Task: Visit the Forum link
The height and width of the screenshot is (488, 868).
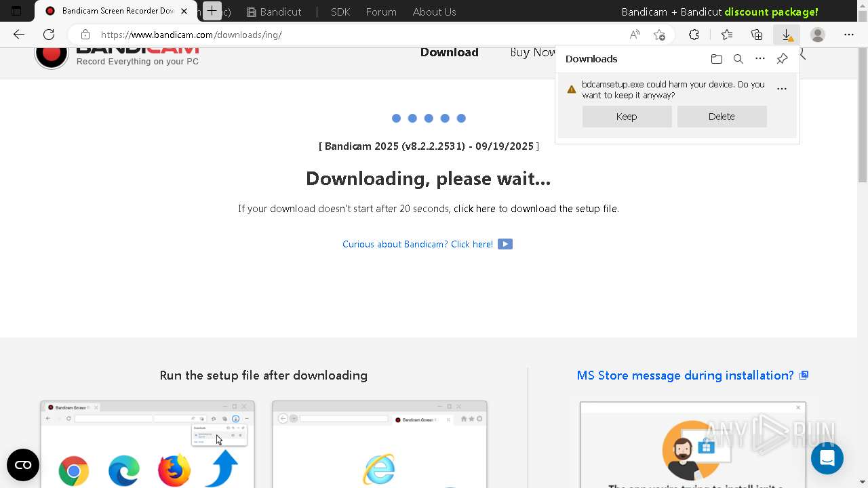Action: [x=381, y=12]
